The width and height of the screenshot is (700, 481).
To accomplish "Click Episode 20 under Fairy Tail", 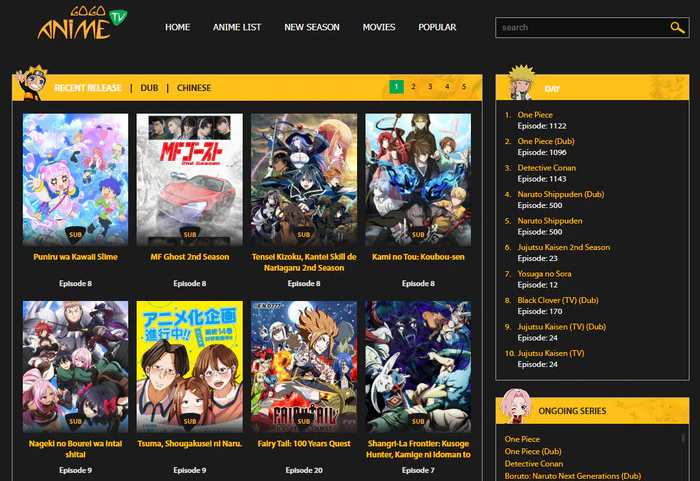I will 304,470.
